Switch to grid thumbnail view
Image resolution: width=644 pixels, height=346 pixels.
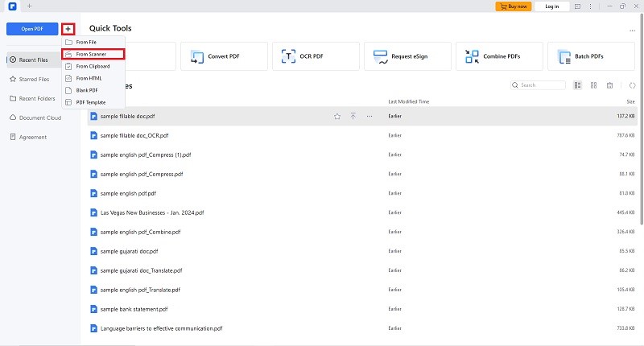[x=593, y=85]
